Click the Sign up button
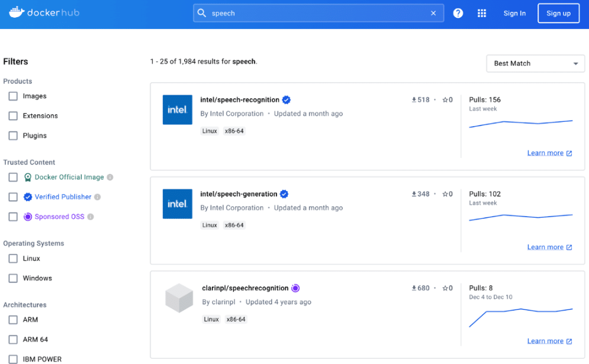Screen dimensions: 589x364 click(x=558, y=13)
